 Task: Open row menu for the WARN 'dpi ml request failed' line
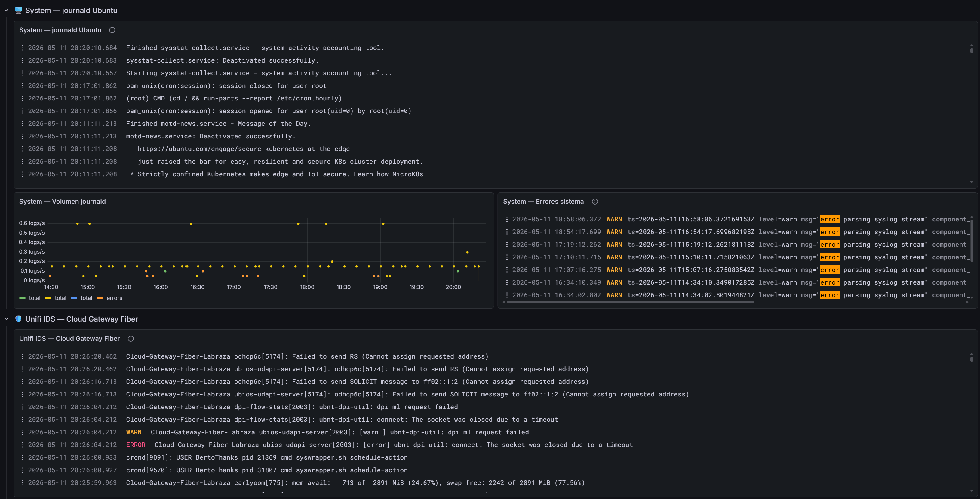pyautogui.click(x=23, y=433)
